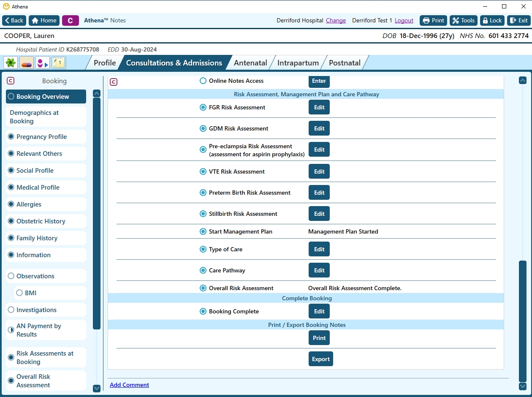
Task: Edit FGR Risk Assessment
Action: pyautogui.click(x=319, y=107)
